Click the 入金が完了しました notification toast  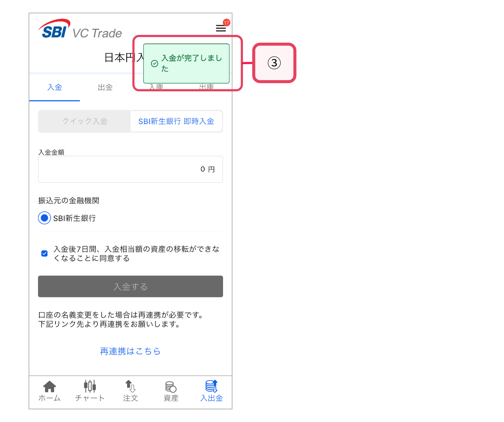coord(186,64)
